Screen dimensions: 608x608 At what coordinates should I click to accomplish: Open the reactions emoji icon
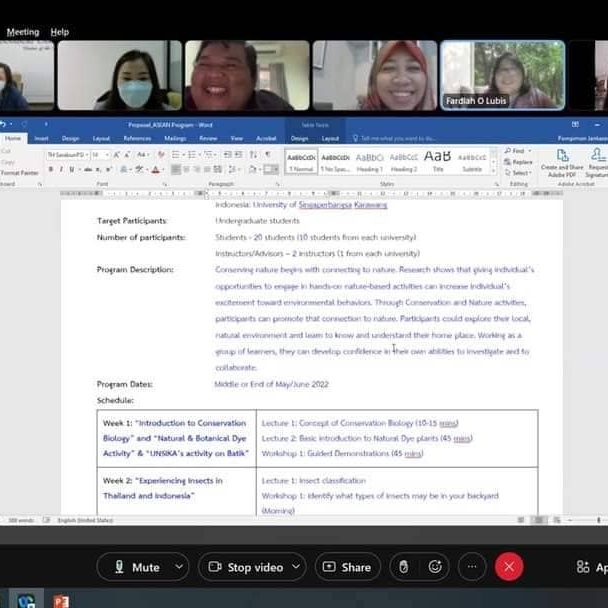435,567
